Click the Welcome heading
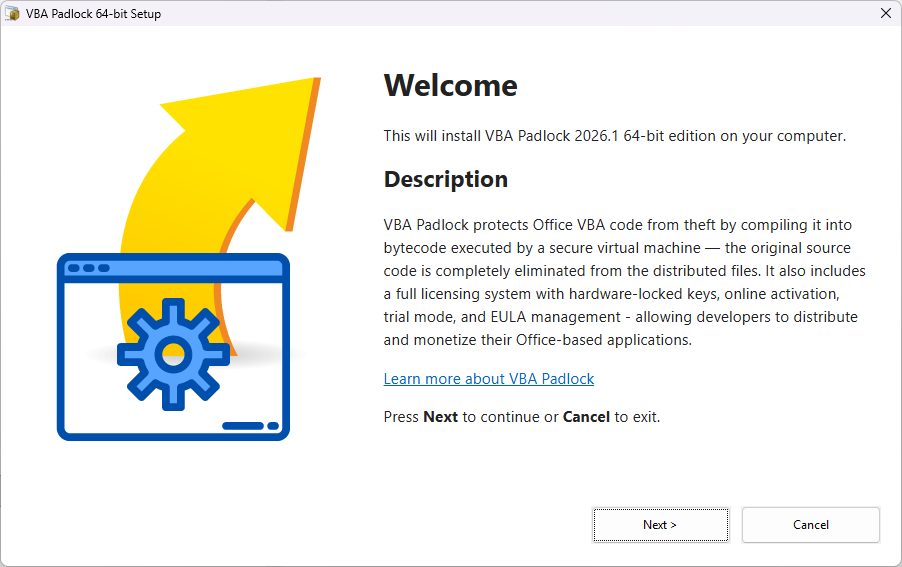The width and height of the screenshot is (902, 567). point(450,86)
